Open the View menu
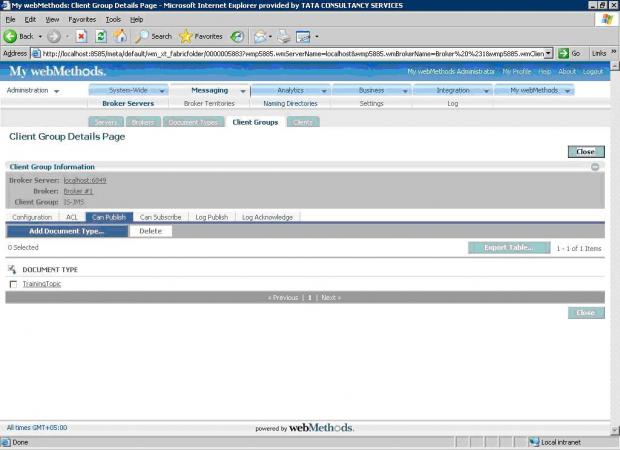The image size is (620, 450). 52,19
